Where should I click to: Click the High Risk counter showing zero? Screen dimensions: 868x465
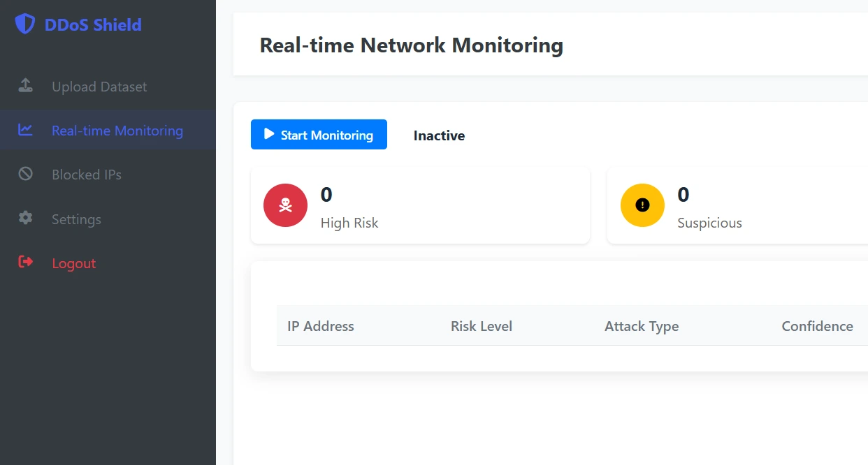pos(326,195)
